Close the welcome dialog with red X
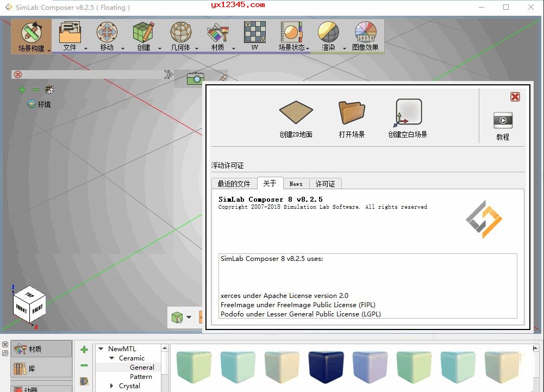Screen dimensions: 544x392 [515, 97]
